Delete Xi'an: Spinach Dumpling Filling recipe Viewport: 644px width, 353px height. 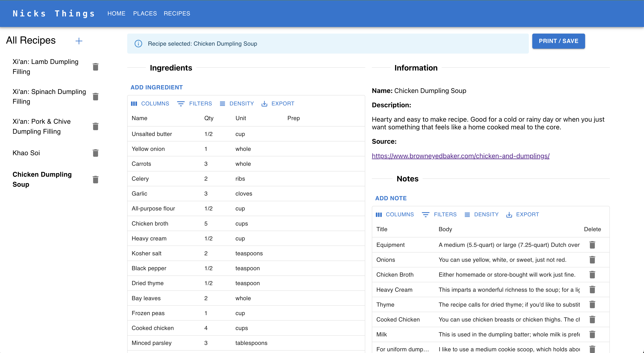tap(96, 96)
